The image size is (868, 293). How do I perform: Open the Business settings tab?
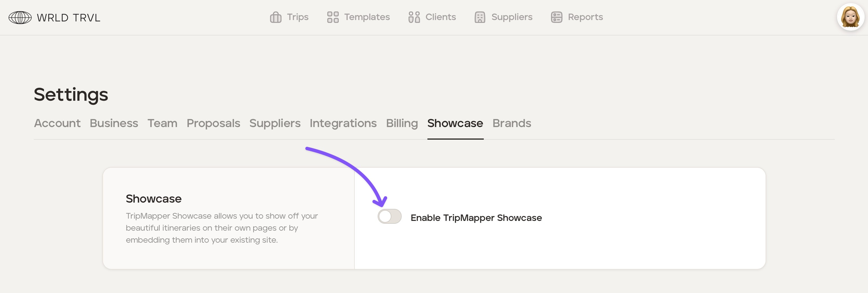[114, 123]
